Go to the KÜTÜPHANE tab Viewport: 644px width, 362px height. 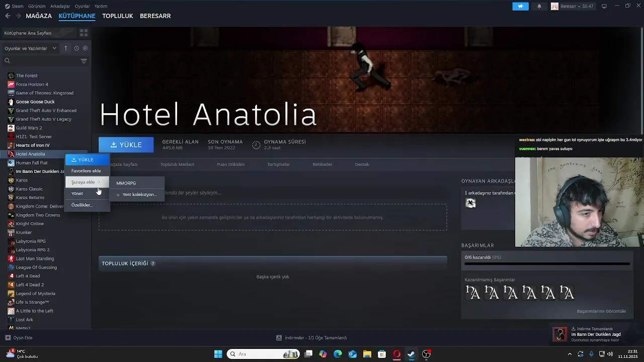[x=77, y=16]
